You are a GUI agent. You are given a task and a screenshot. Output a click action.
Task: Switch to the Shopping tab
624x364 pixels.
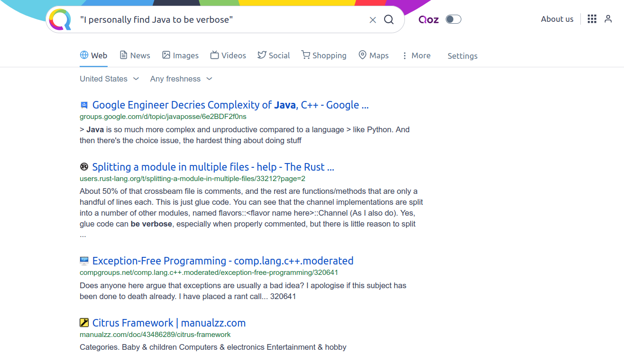[324, 55]
